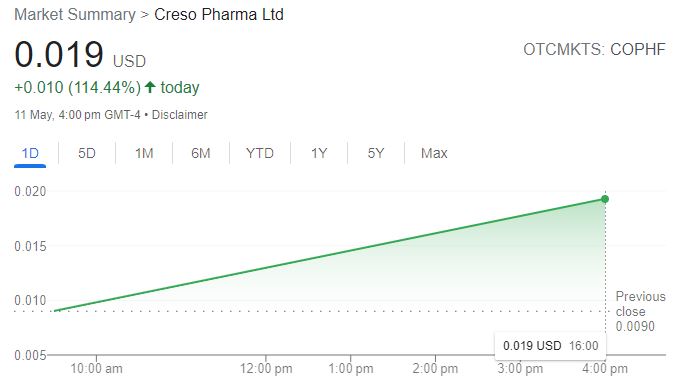
Task: Switch chart to YTD view
Action: coord(260,154)
